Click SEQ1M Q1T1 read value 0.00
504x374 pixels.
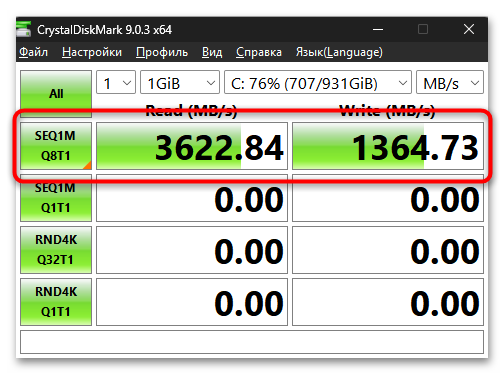[x=192, y=198]
